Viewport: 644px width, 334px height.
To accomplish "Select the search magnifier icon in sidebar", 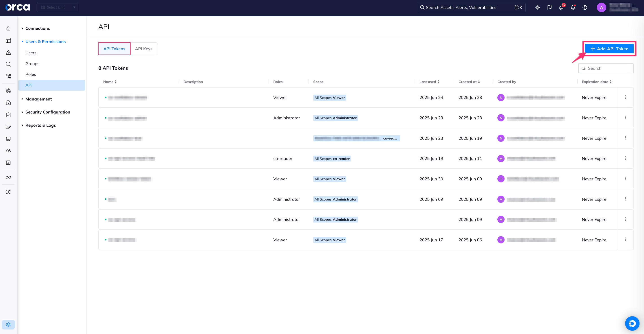I will (x=8, y=64).
